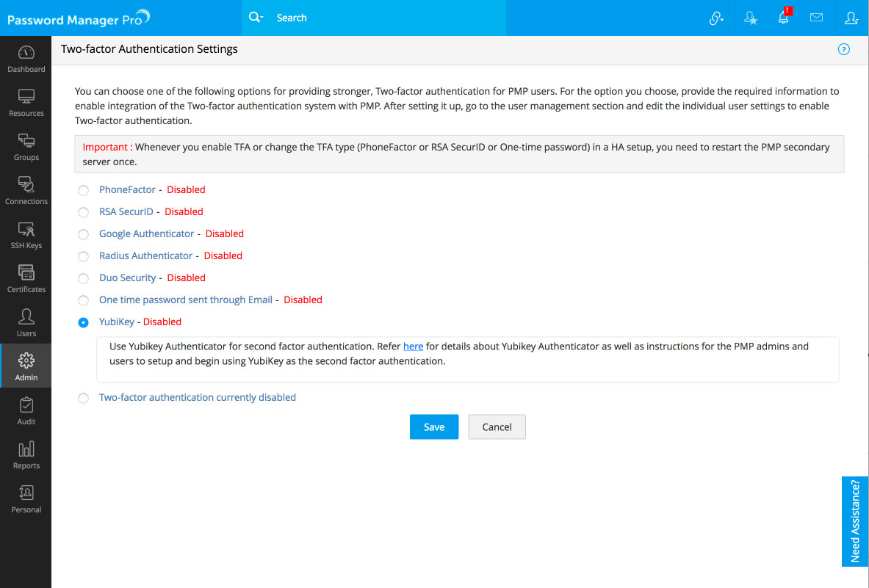869x588 pixels.
Task: Click the Two-factor Authentication Settings heading
Action: tap(149, 49)
